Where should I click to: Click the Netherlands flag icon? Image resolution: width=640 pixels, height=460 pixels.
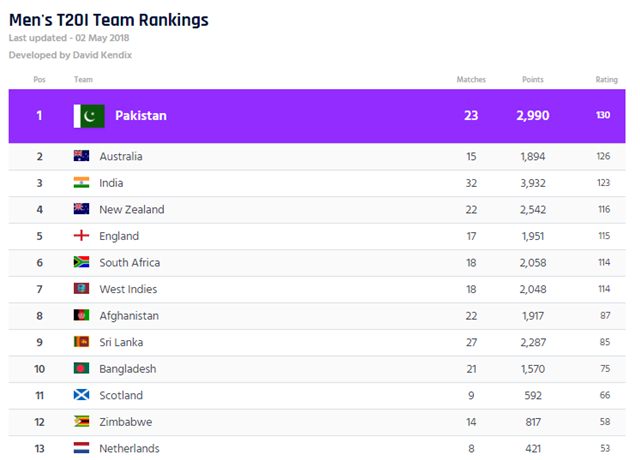tap(81, 448)
